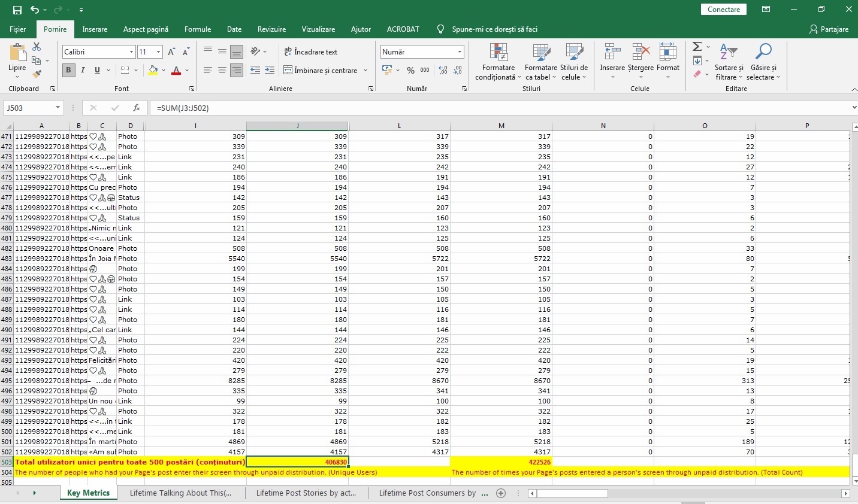Expand the formula bar
858x504 pixels.
[853, 108]
